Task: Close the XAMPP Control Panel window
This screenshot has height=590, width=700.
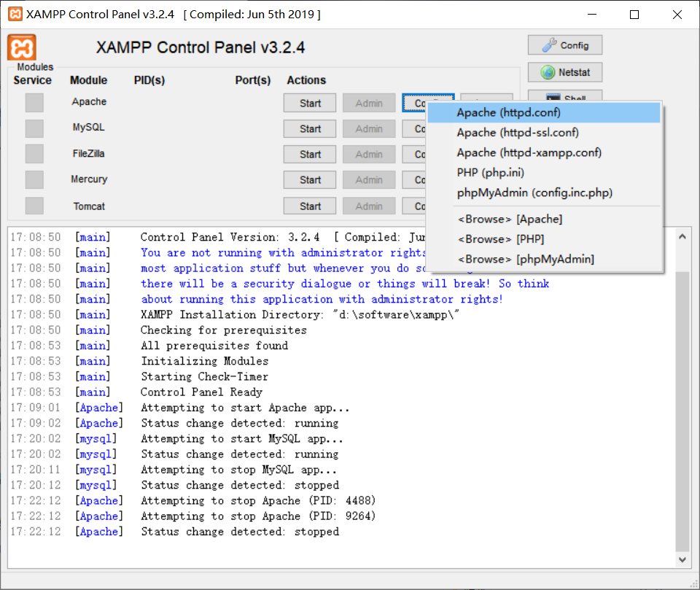Action: click(677, 15)
